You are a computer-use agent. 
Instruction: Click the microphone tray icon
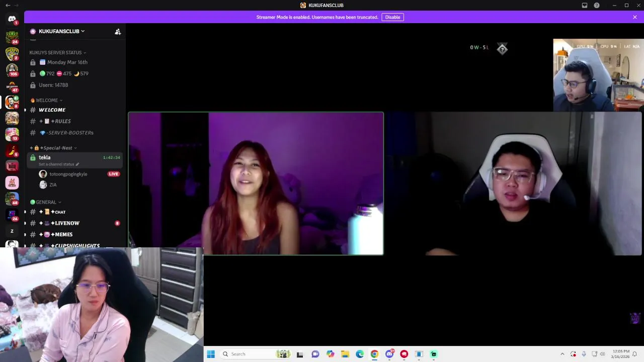tap(584, 354)
